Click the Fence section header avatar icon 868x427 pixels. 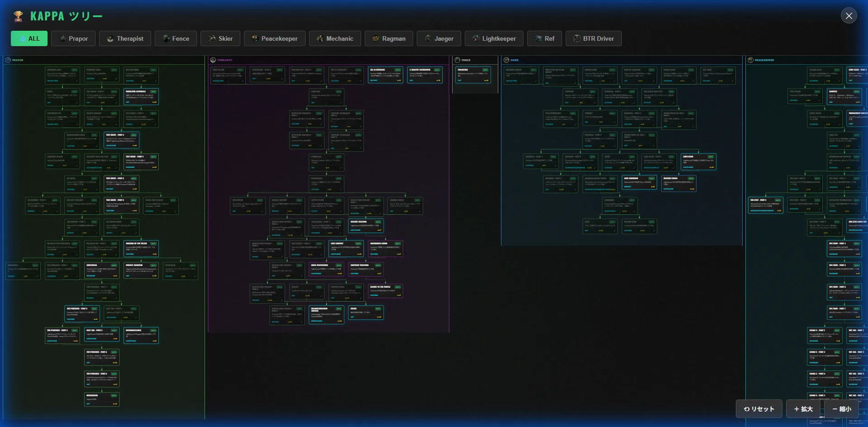[x=458, y=60]
